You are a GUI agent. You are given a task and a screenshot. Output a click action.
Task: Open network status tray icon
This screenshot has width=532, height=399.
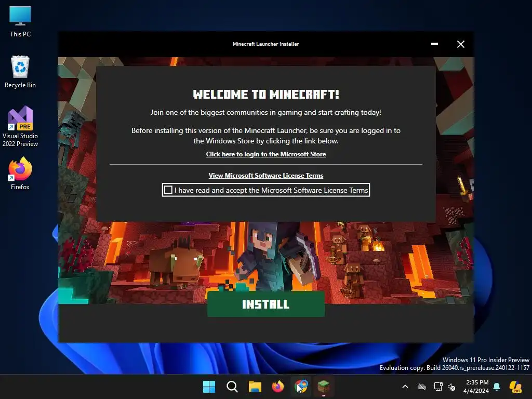(438, 387)
